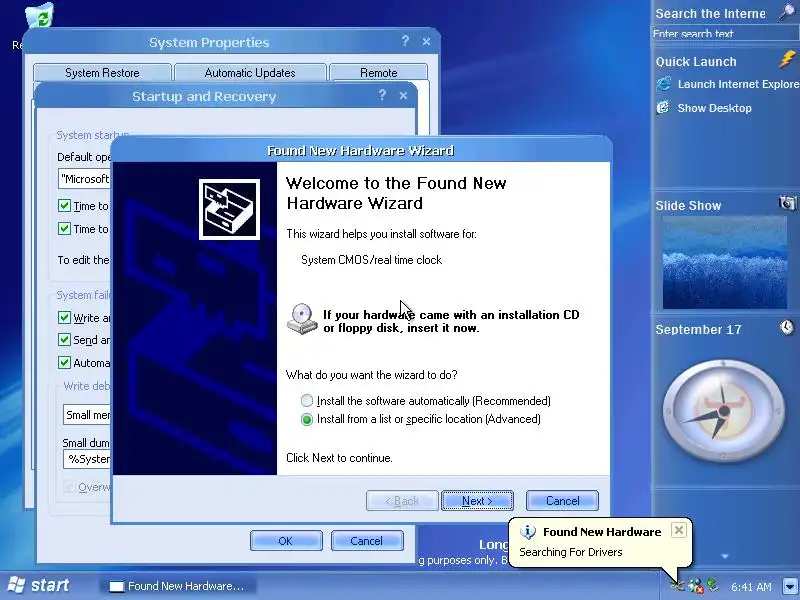Click the green shield tray icon
Viewport: 800px width, 600px height.
coord(713,585)
